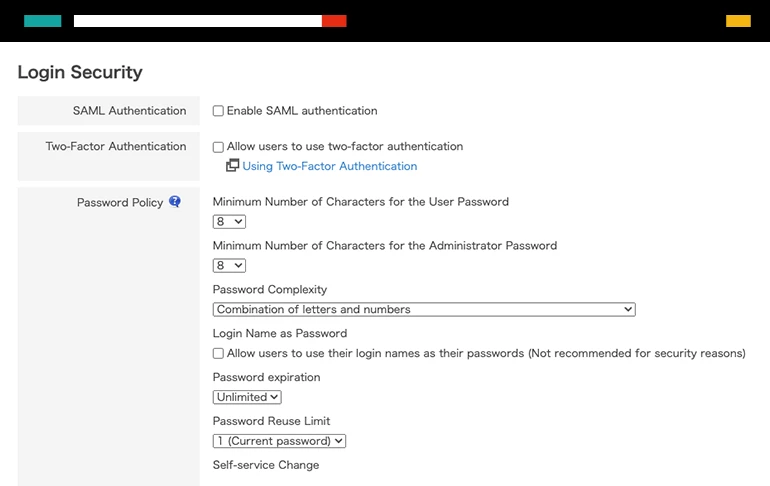This screenshot has width=770, height=486.
Task: Click the Password Policy help question-mark icon
Action: click(x=175, y=202)
